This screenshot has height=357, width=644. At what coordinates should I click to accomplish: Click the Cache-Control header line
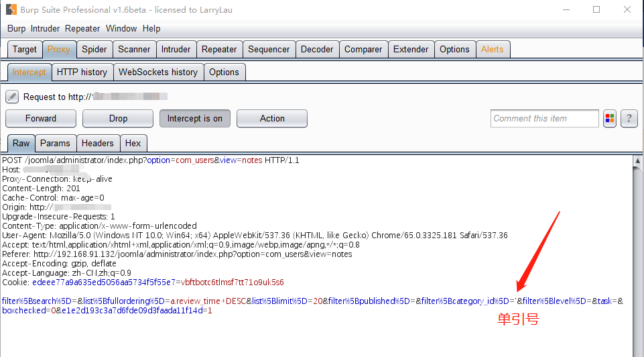[54, 198]
